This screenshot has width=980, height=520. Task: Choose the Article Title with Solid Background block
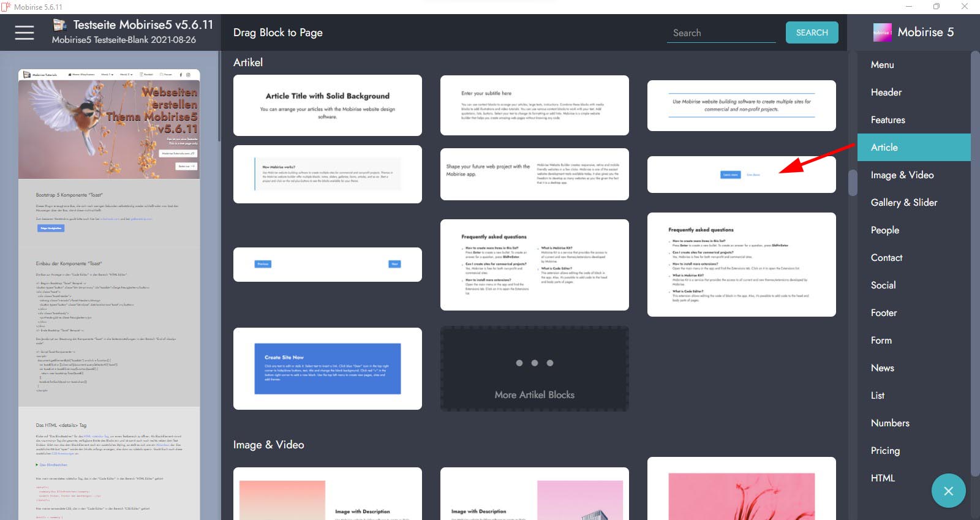[x=328, y=105]
